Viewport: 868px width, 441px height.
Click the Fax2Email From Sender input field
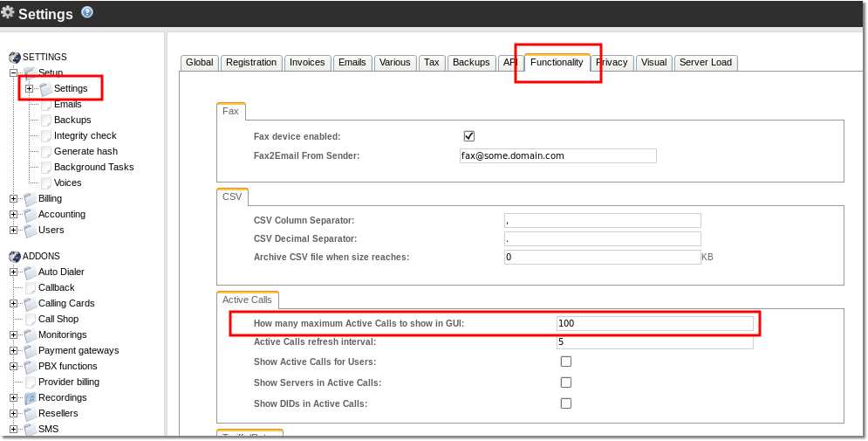click(557, 155)
